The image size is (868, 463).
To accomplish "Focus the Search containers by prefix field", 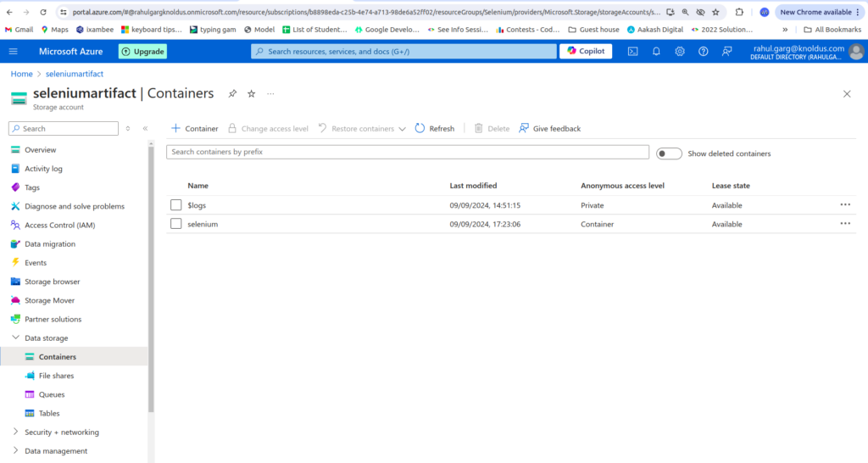I will point(407,152).
